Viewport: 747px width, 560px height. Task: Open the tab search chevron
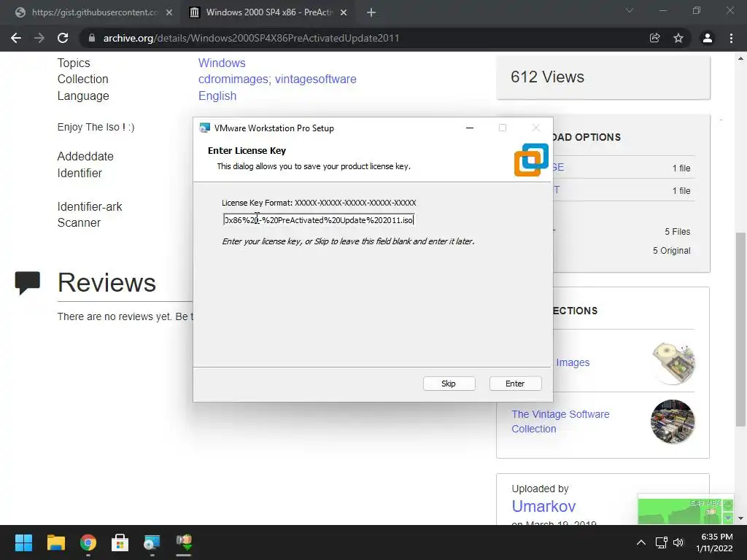pos(630,10)
